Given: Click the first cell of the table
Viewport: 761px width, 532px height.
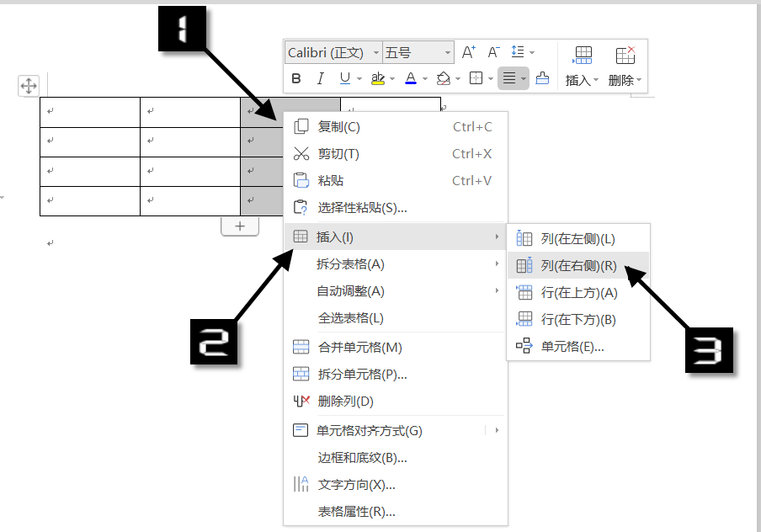Looking at the screenshot, I should 90,112.
